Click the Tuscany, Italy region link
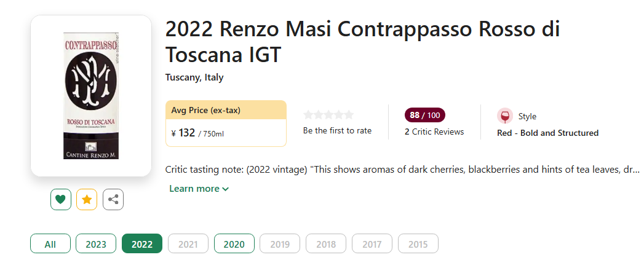644x268 pixels. 194,77
